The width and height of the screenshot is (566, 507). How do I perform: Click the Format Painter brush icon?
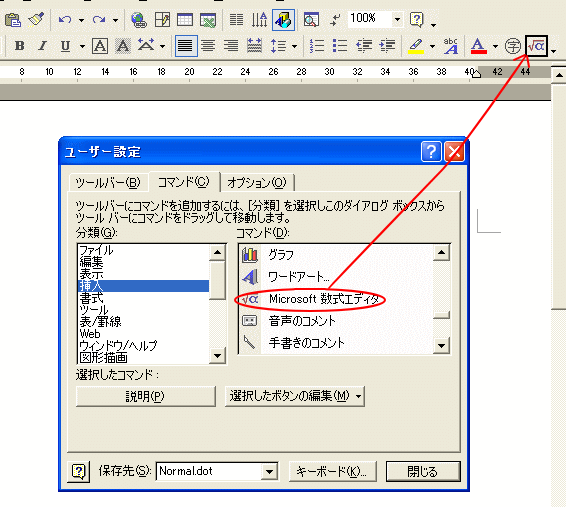(x=36, y=20)
